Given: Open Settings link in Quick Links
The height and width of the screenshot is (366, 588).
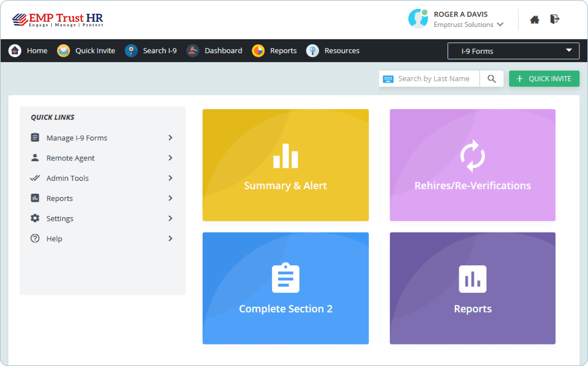Looking at the screenshot, I should [x=60, y=218].
